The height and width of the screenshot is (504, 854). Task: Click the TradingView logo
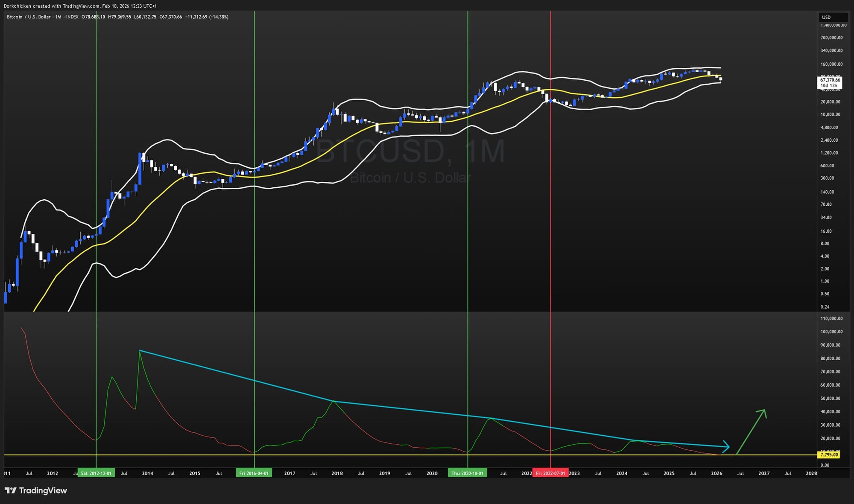coord(35,491)
